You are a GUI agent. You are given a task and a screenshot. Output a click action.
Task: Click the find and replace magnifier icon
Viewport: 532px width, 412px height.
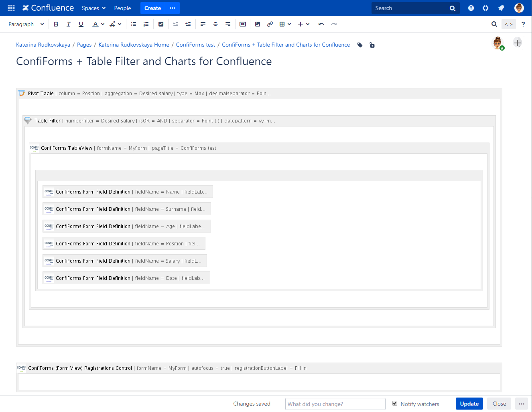pos(494,24)
